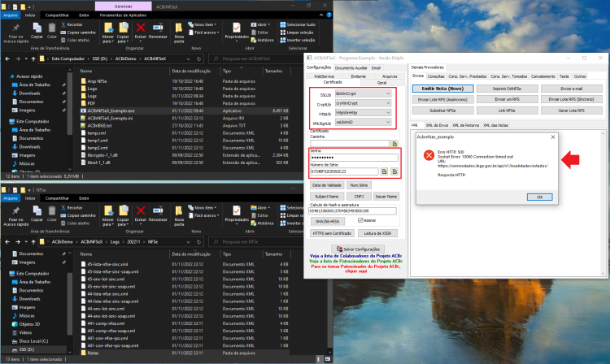
Task: Toggle the Assinar checkbox
Action: click(360, 220)
